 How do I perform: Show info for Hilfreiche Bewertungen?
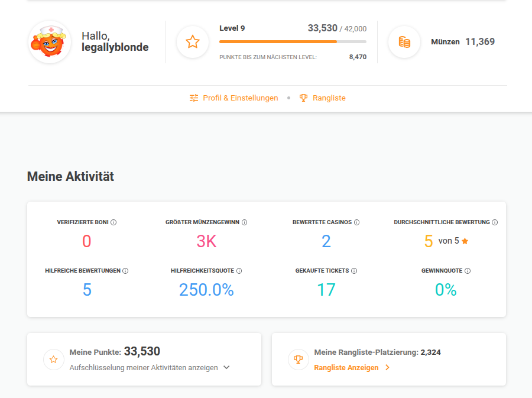click(x=125, y=271)
